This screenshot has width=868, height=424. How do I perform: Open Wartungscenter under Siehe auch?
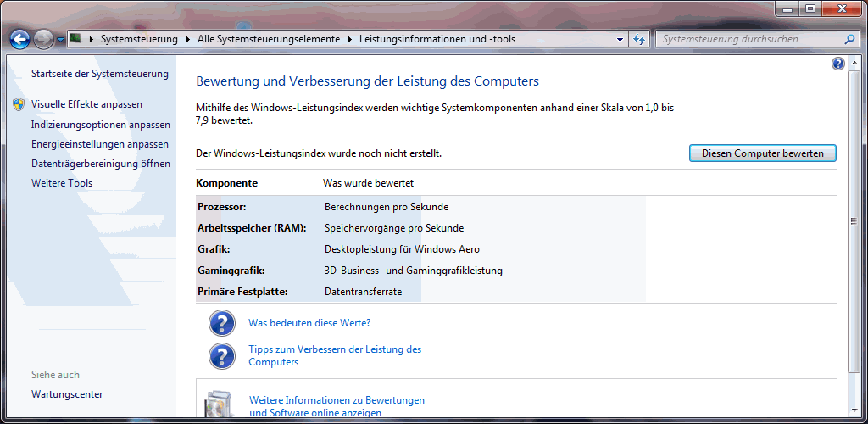67,394
